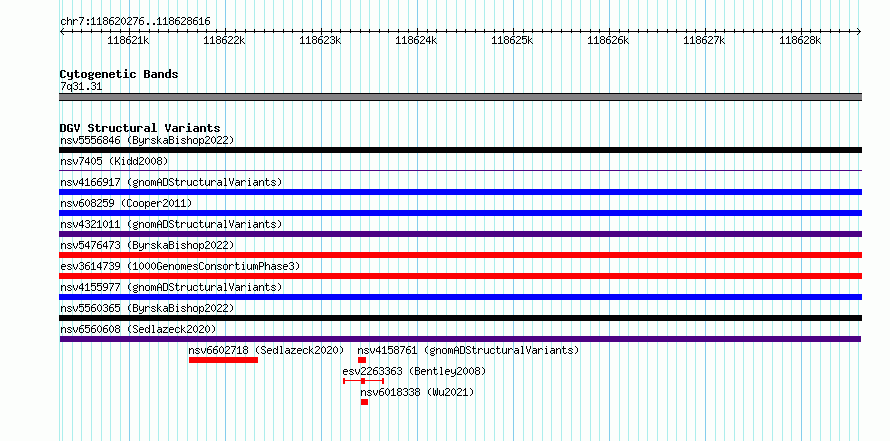Select the blue nsv4166917 variant bar
The height and width of the screenshot is (441, 890).
[461, 192]
